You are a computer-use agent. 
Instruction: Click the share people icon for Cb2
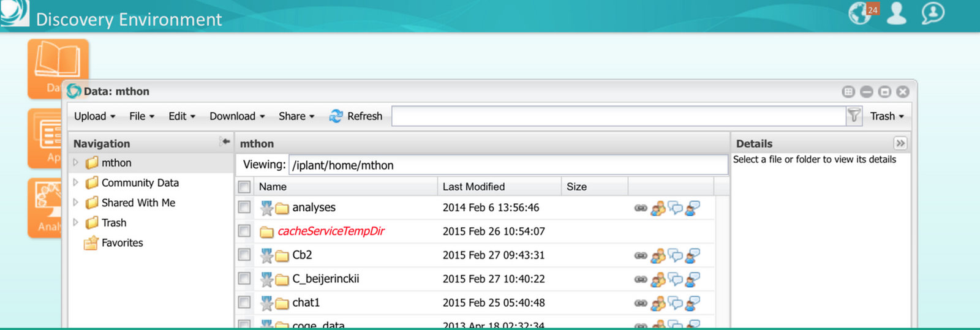coord(658,255)
